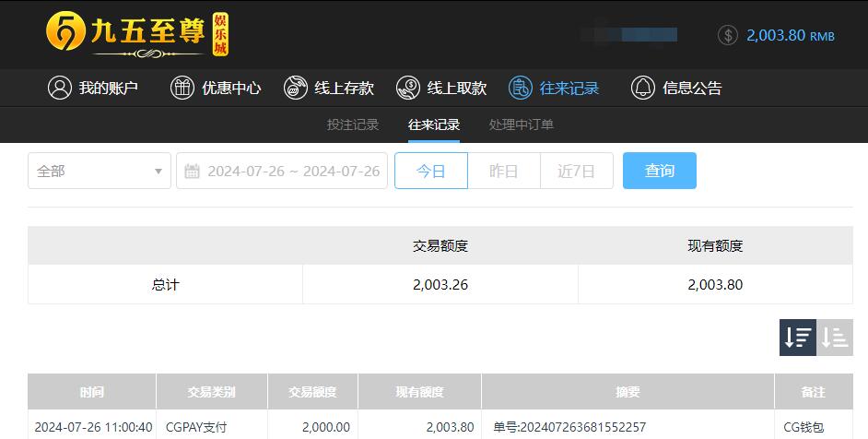The width and height of the screenshot is (868, 439).
Task: Open 我的账户 user profile icon
Action: tap(60, 88)
